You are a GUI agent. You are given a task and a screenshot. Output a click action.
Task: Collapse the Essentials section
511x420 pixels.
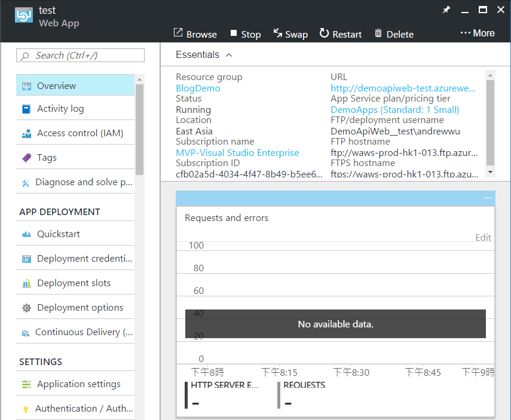point(229,55)
